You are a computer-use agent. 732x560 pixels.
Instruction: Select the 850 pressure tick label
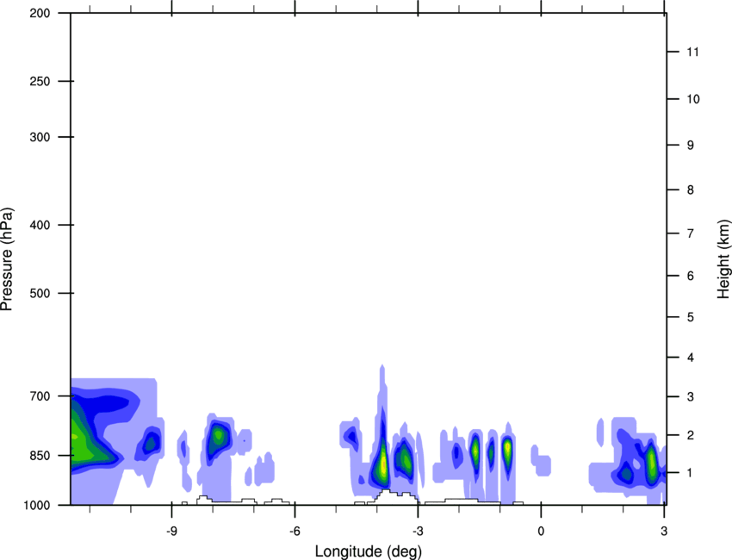tap(40, 456)
